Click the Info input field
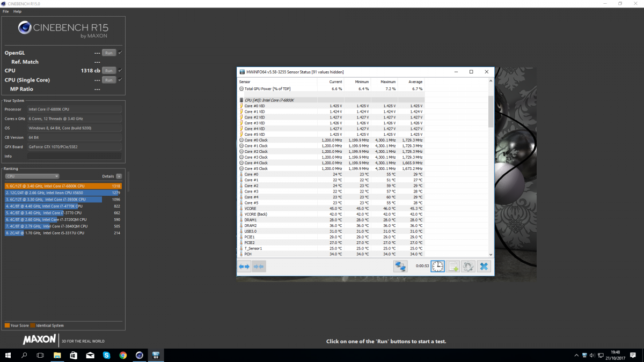Image resolution: width=644 pixels, height=362 pixels. pos(75,156)
